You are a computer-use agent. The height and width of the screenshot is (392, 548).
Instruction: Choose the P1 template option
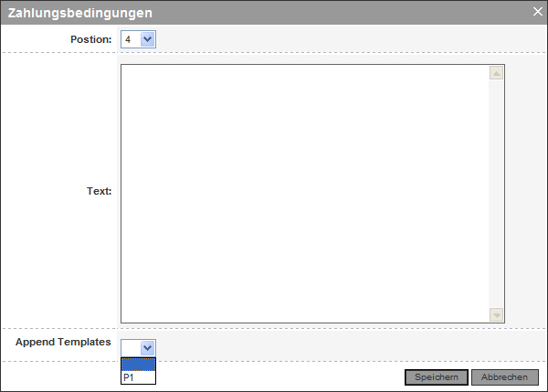[x=139, y=377]
